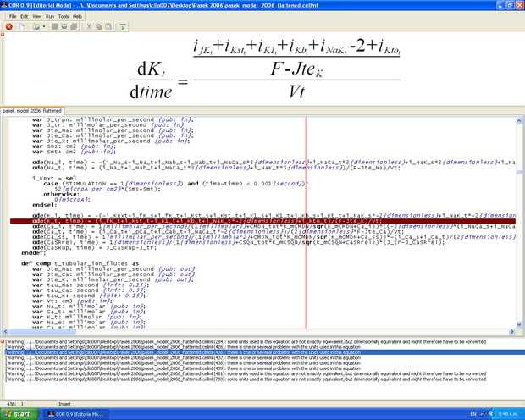Click the horizontal scrollbar right arrow

tap(512, 332)
